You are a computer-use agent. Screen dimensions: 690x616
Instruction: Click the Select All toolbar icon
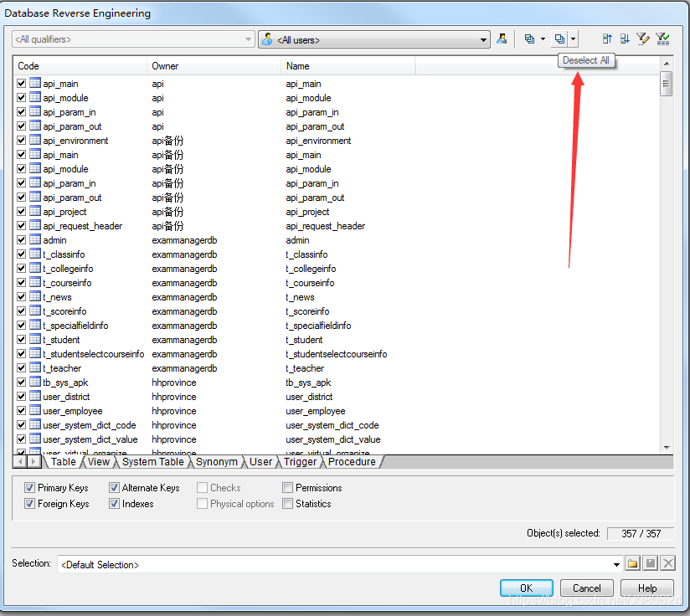[x=529, y=39]
